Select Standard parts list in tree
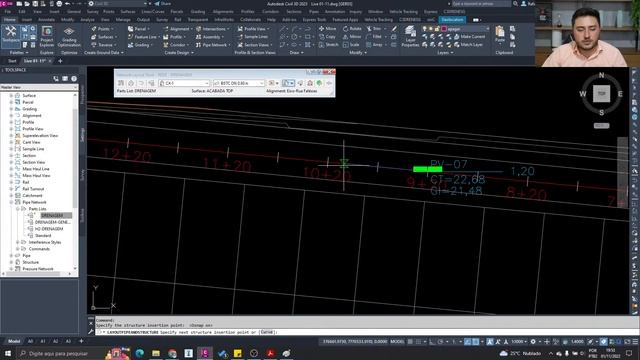The height and width of the screenshot is (360, 640). (x=43, y=236)
